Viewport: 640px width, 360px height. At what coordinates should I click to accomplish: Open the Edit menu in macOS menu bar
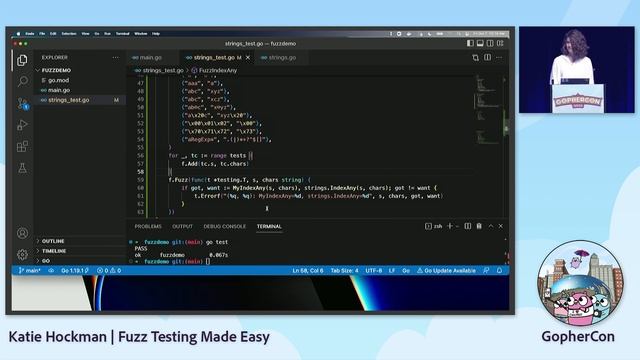pyautogui.click(x=53, y=34)
